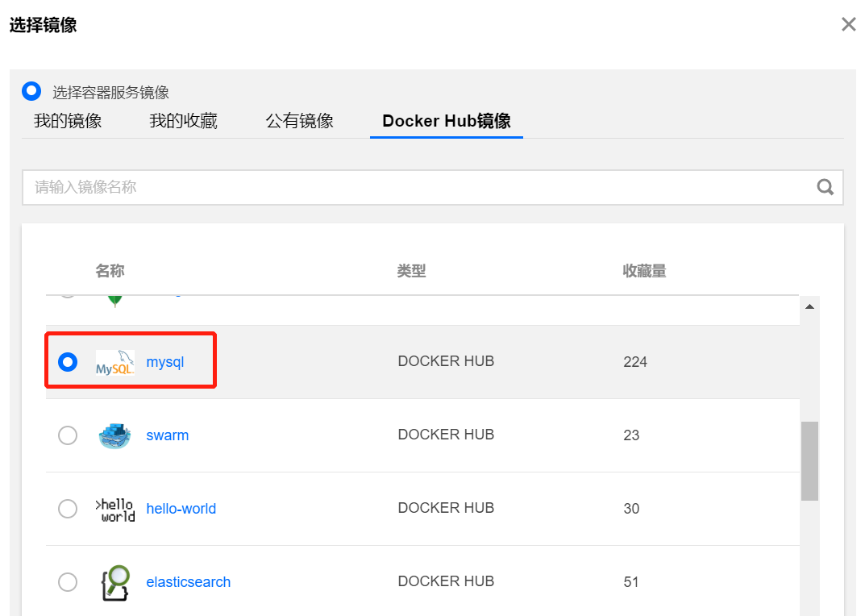Screen dimensions: 865x616
Task: Click the hello-world logo icon
Action: 114,510
